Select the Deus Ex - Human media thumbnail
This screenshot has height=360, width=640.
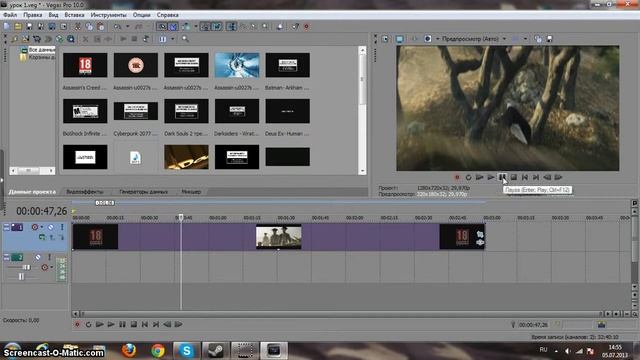[287, 111]
